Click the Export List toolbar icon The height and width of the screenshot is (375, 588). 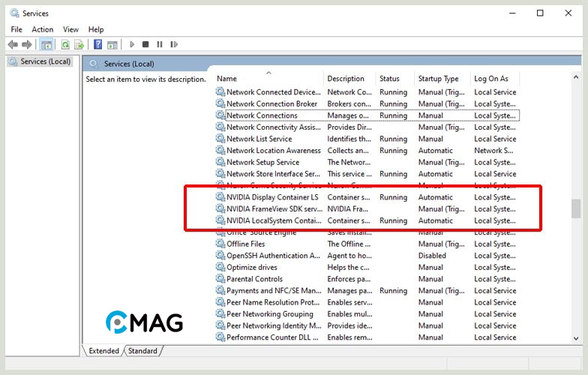point(79,45)
